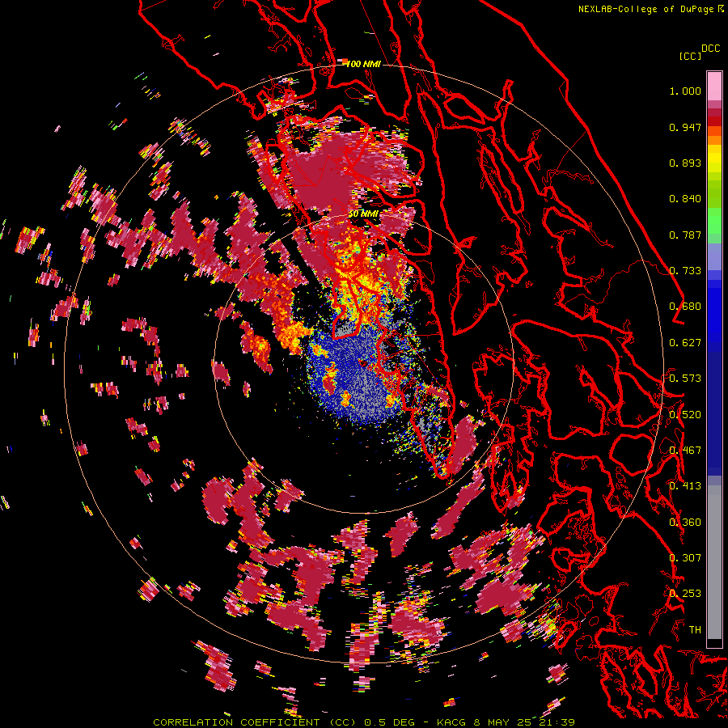This screenshot has width=728, height=728.
Task: Click the 0.840 value on the color scale
Action: point(685,199)
